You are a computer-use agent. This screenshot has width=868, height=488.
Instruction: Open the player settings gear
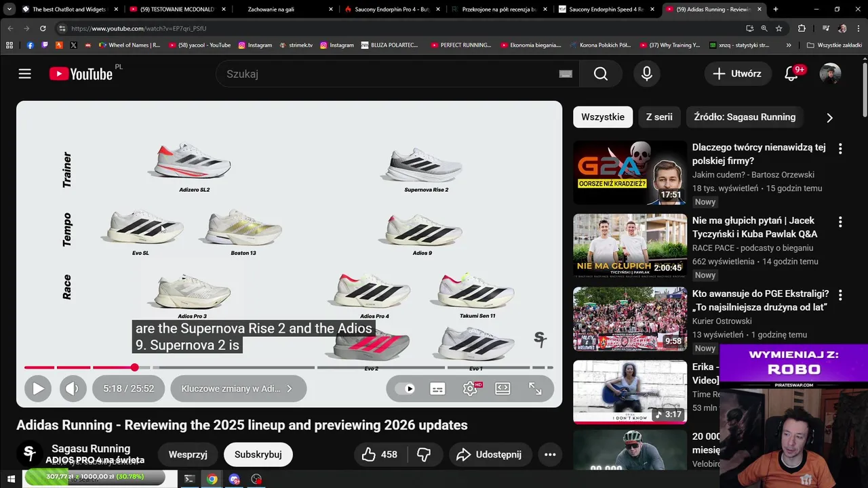(x=470, y=388)
